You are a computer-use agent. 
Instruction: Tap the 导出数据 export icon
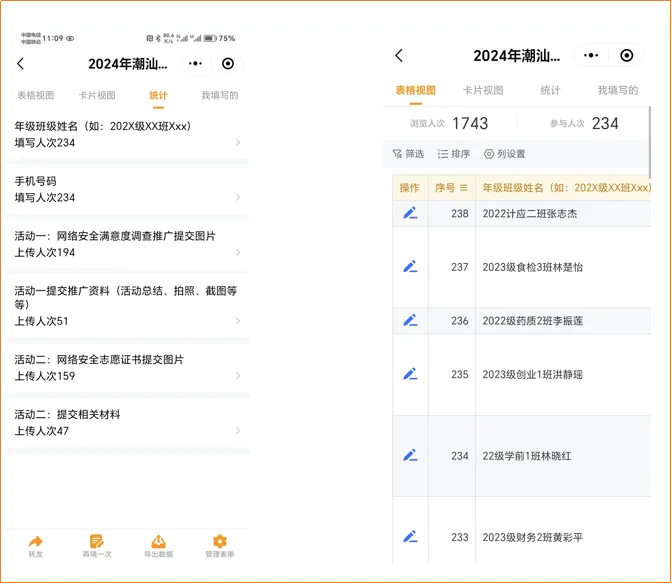(x=158, y=542)
